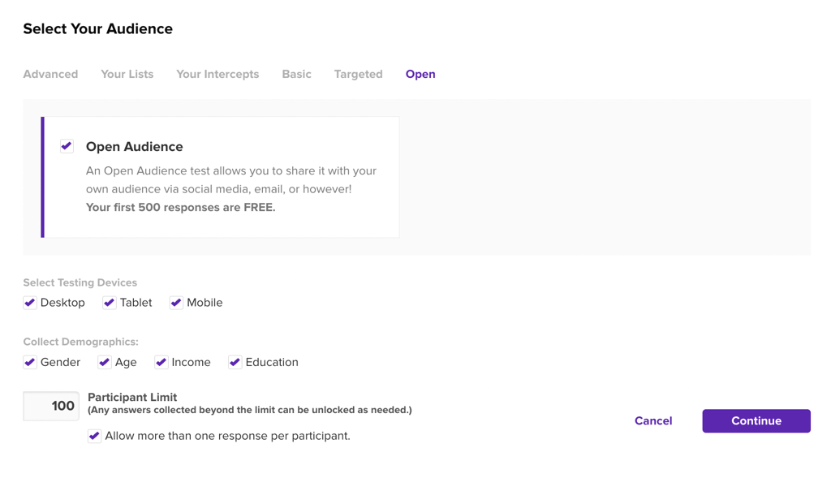Disable Income demographic collection
This screenshot has width=831, height=504.
click(x=161, y=362)
